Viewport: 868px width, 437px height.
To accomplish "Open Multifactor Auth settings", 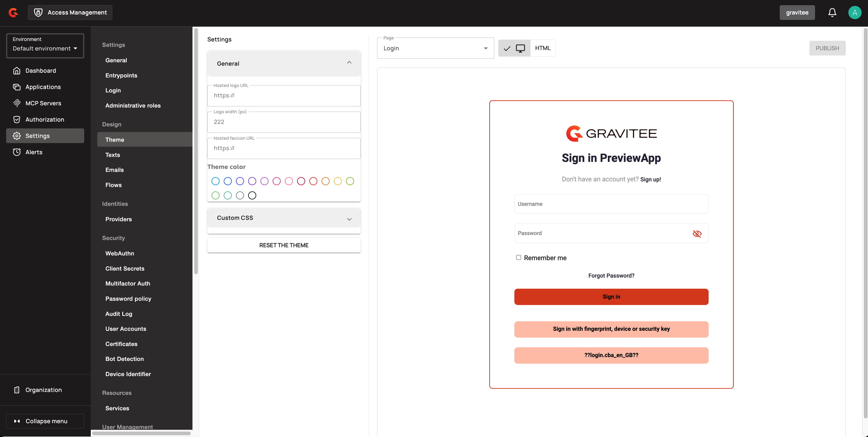I will [x=128, y=284].
